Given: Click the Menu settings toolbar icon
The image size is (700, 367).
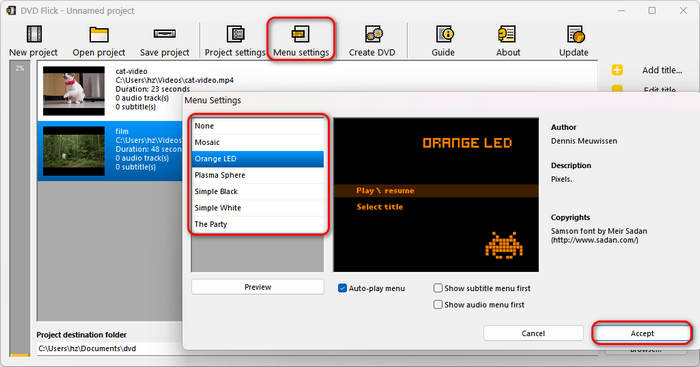Looking at the screenshot, I should 300,34.
